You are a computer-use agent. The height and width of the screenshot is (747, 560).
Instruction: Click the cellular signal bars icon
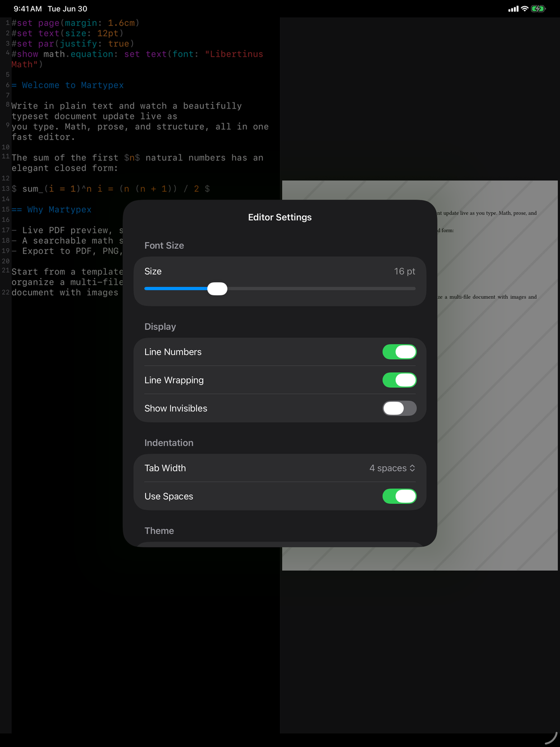tap(514, 9)
